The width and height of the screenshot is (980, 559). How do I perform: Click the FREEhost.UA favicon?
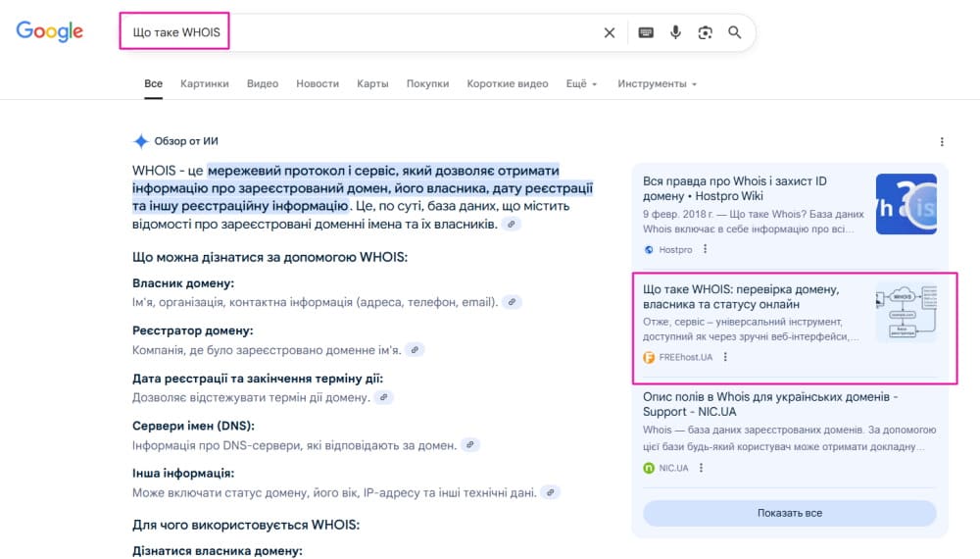[x=649, y=357]
